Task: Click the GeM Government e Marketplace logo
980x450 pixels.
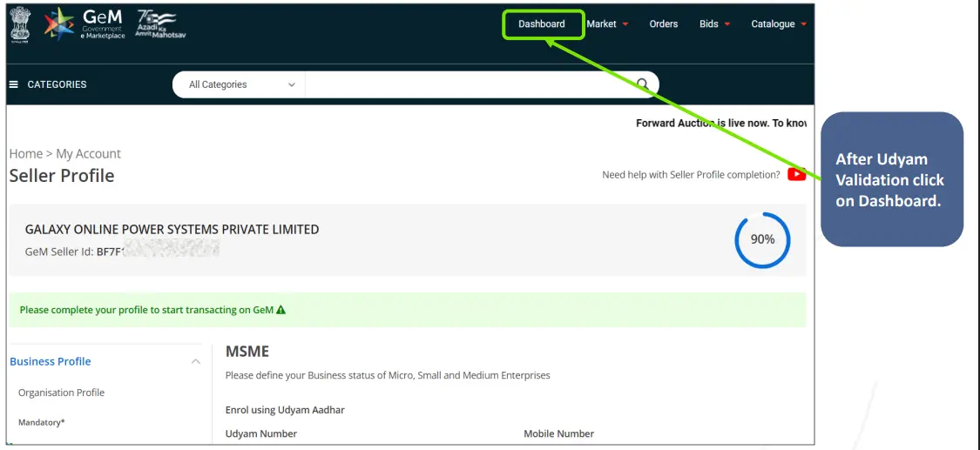Action: click(x=84, y=25)
